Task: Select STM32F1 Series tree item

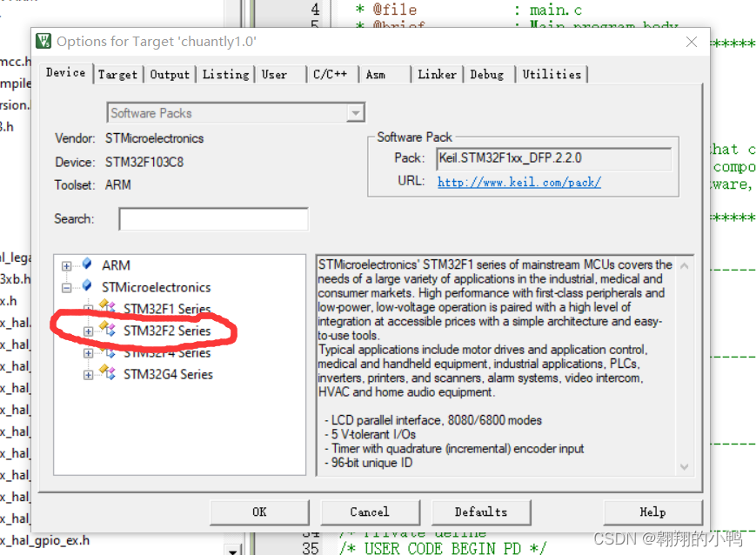Action: pos(167,309)
